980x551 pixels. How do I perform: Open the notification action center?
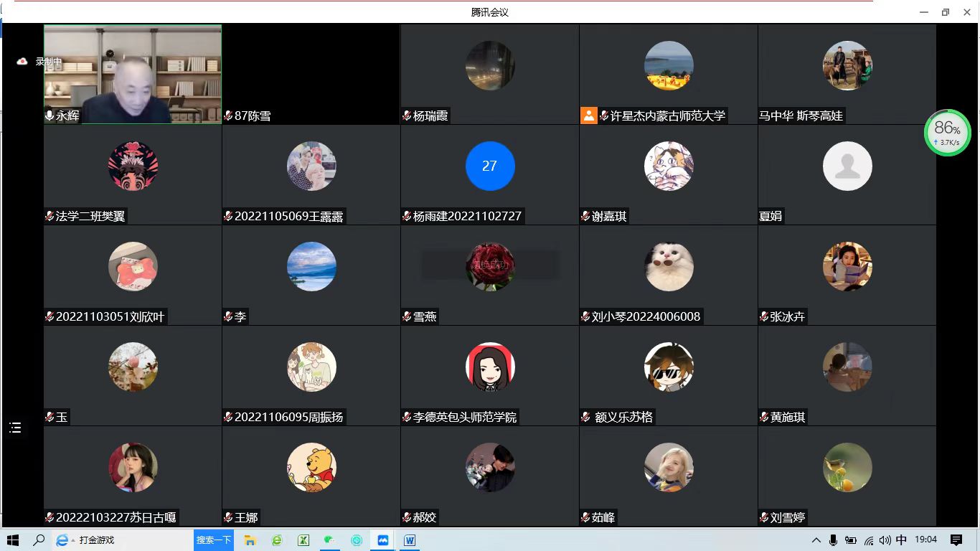click(x=956, y=540)
